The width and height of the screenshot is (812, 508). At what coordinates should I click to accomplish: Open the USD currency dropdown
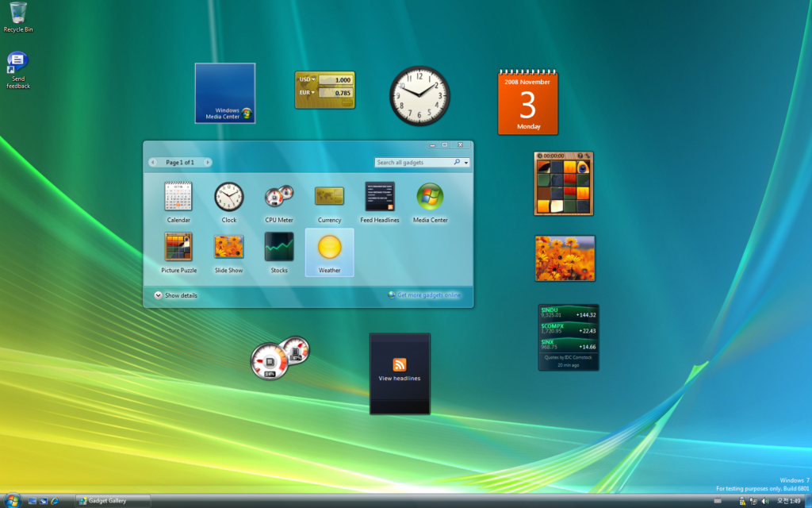click(307, 79)
